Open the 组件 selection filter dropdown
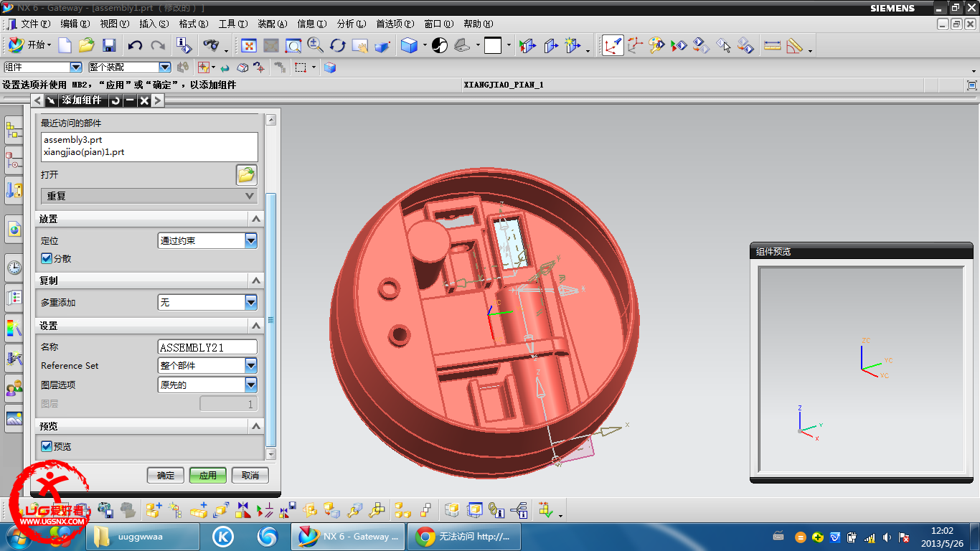 tap(43, 67)
